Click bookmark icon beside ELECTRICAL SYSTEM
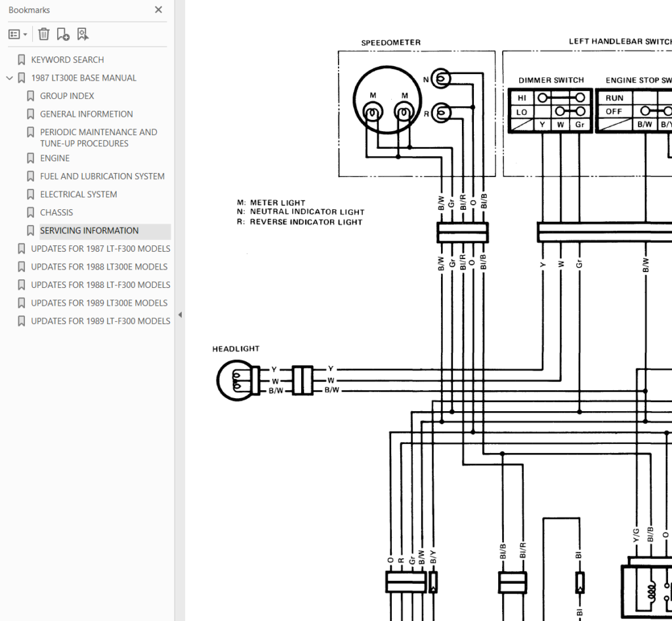This screenshot has width=672, height=621. pos(30,195)
